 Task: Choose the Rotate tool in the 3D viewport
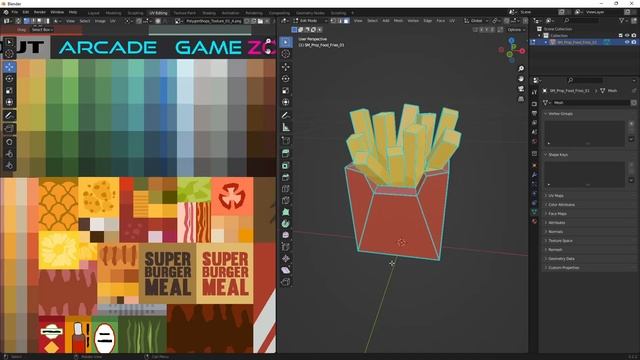pos(286,78)
